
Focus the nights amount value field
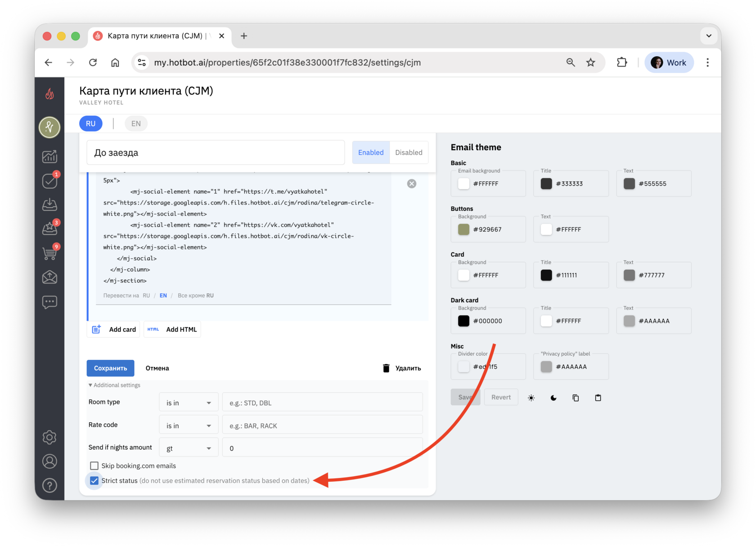click(x=322, y=448)
